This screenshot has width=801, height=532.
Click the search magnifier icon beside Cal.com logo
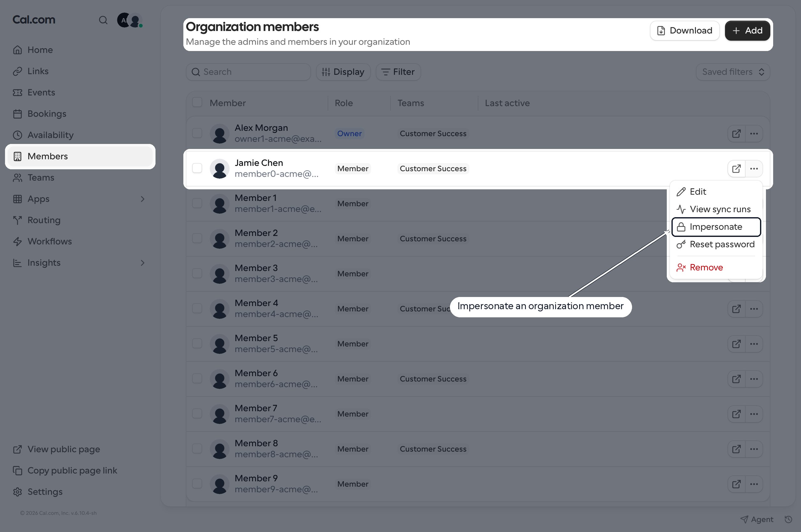click(103, 20)
